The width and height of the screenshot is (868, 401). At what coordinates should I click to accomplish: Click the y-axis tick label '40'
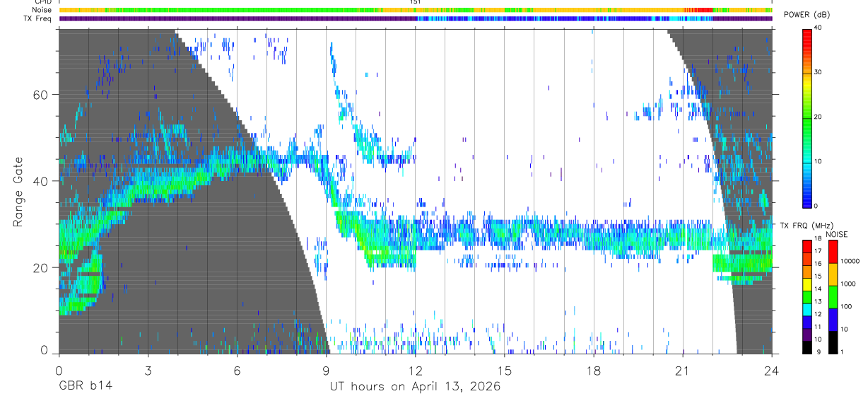click(x=42, y=181)
